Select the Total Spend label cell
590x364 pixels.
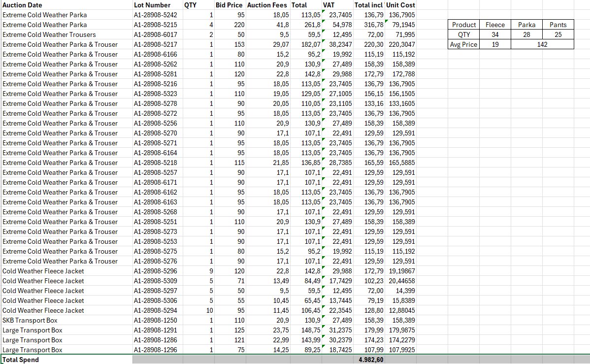(67, 360)
